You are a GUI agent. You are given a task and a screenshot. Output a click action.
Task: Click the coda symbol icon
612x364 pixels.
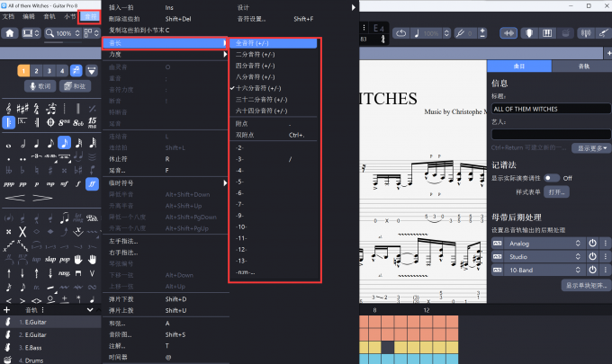(50, 122)
